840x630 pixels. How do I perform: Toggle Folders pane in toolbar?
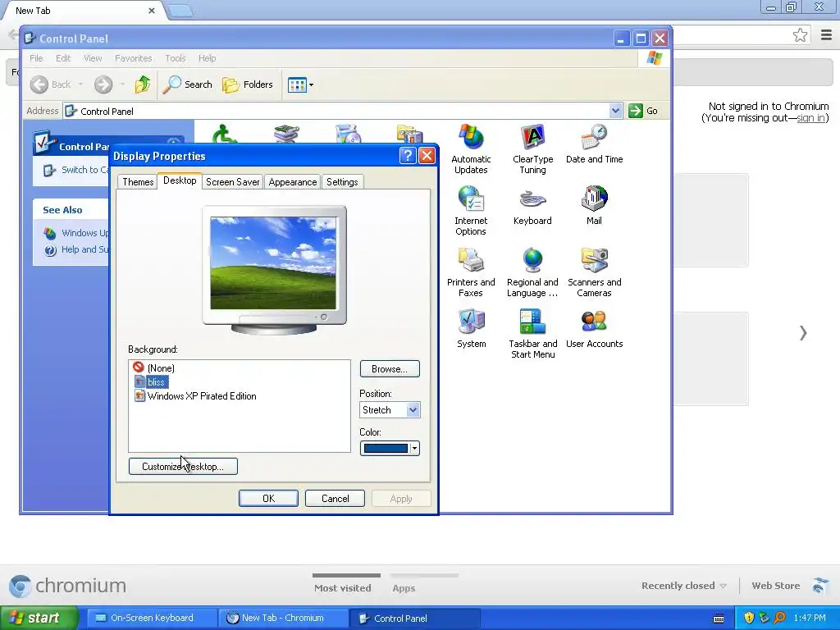[248, 84]
